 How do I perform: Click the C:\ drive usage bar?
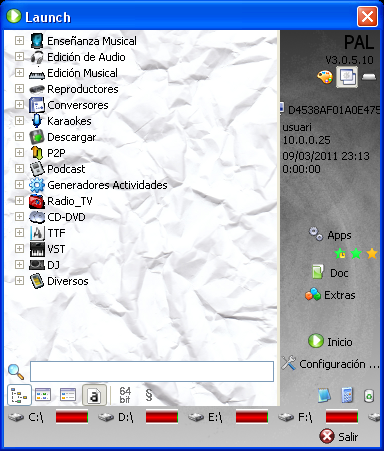[72, 417]
